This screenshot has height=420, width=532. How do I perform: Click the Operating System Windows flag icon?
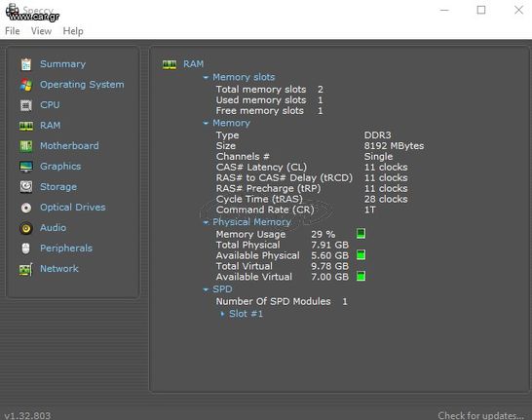pos(26,85)
